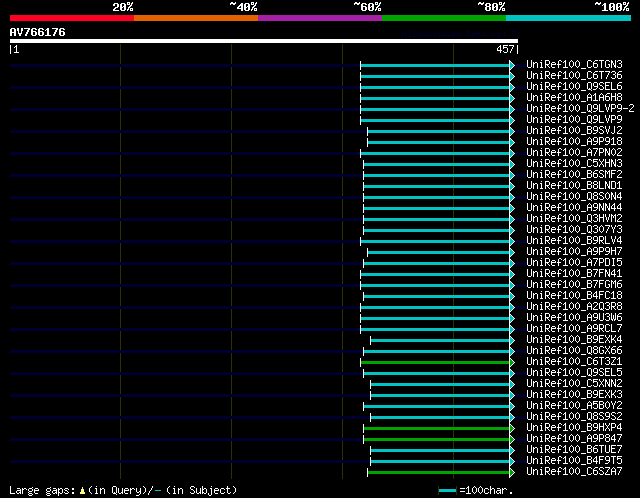Open the UniRef100_Q8GX66 label
Image resolution: width=640 pixels, height=498 pixels.
click(574, 351)
